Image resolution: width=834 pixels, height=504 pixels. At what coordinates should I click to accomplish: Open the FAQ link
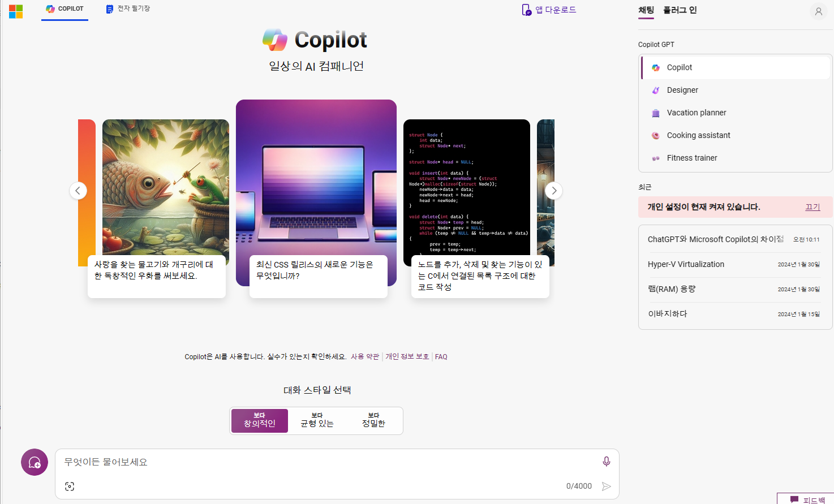441,357
